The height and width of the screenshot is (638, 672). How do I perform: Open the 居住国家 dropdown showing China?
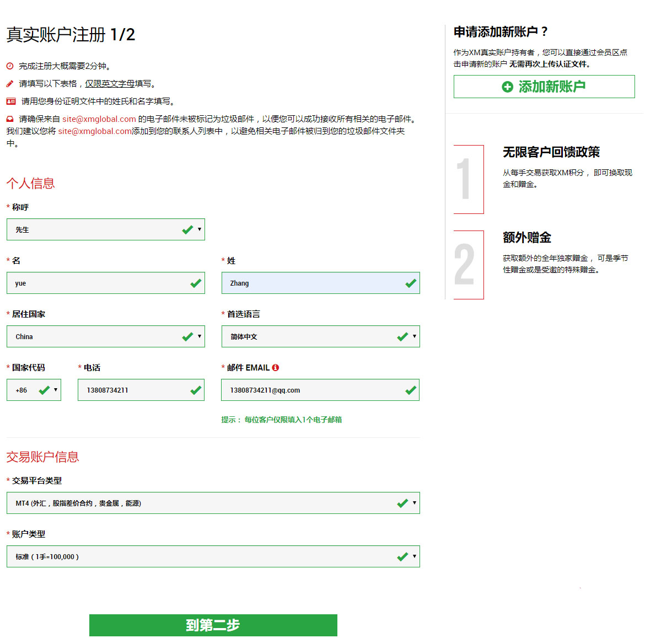point(106,336)
